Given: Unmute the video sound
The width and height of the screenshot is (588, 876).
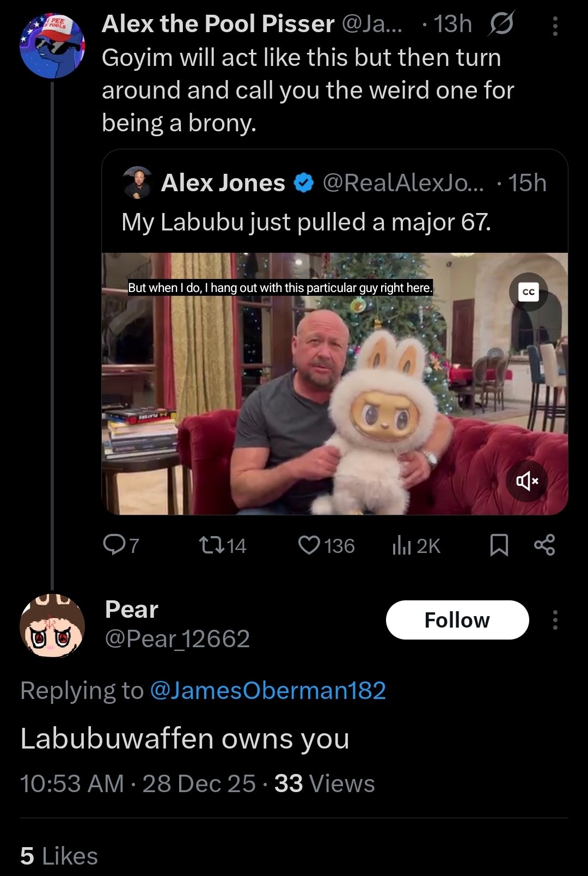Looking at the screenshot, I should 526,480.
